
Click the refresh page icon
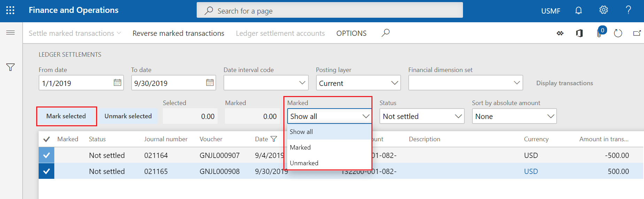tap(618, 33)
